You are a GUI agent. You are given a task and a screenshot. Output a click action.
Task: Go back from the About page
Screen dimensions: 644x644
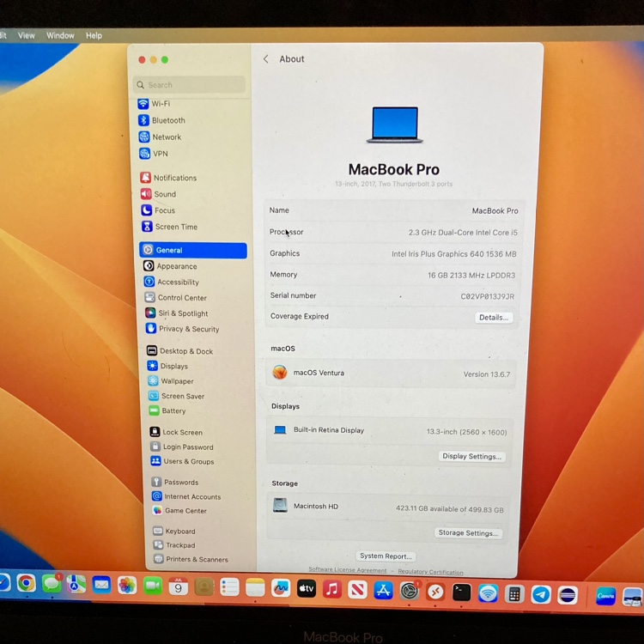(x=266, y=59)
